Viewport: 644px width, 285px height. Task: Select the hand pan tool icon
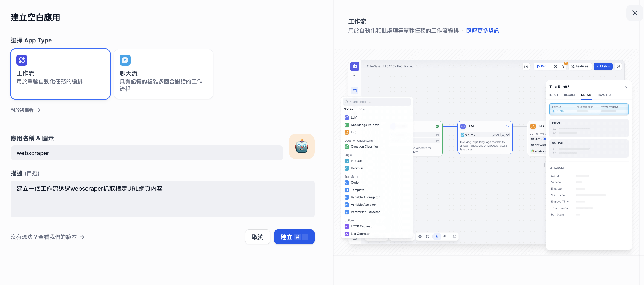(x=445, y=236)
